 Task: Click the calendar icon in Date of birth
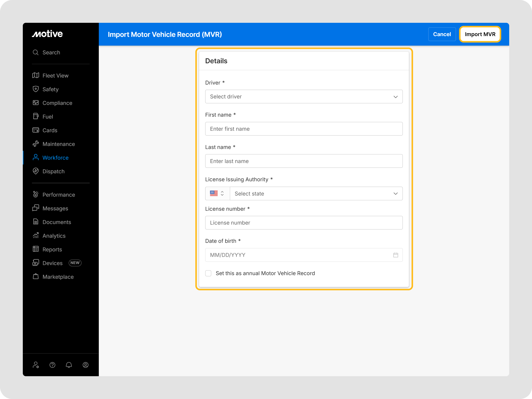(395, 255)
